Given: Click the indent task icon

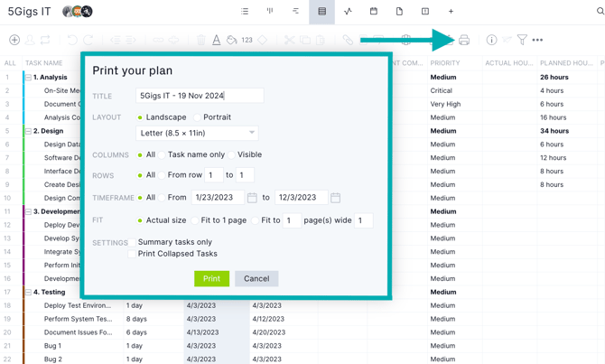Looking at the screenshot, I should pyautogui.click(x=131, y=40).
